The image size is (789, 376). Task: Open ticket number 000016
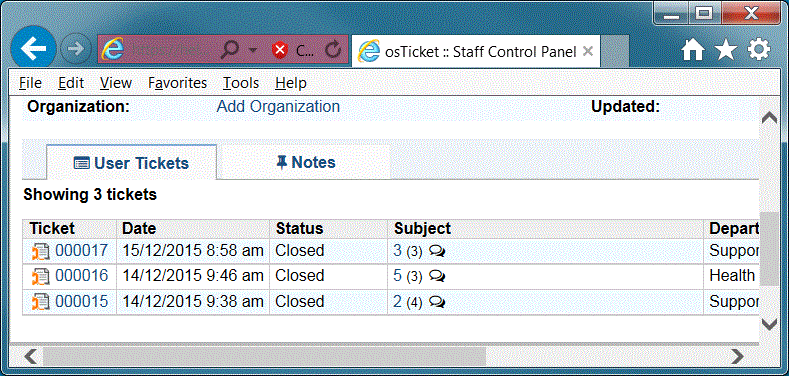point(82,275)
